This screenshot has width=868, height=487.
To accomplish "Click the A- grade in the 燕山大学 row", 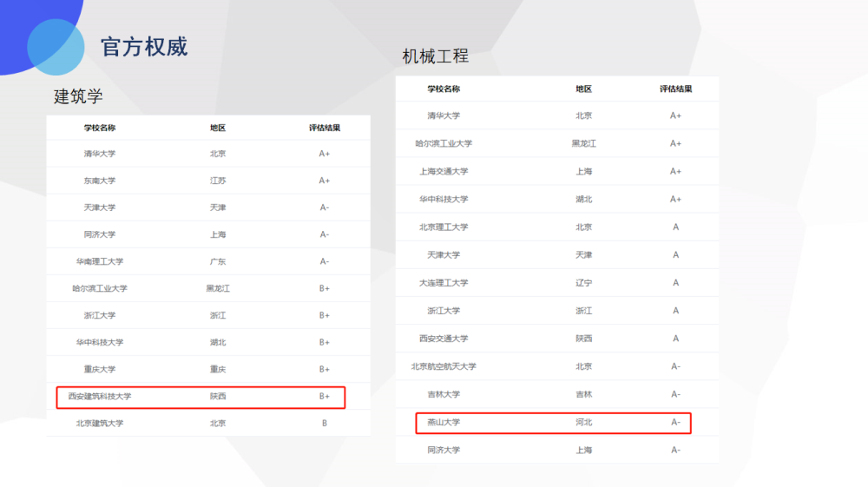I will [x=675, y=422].
